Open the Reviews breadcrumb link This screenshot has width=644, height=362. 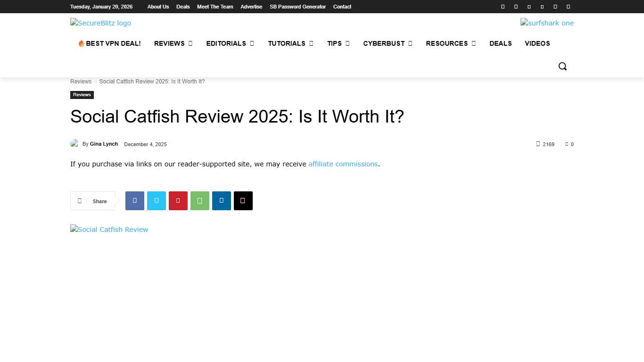81,81
